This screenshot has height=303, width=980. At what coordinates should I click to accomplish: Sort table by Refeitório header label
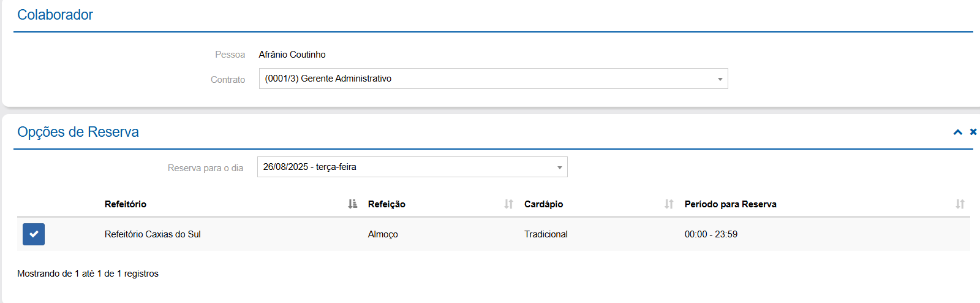click(126, 204)
